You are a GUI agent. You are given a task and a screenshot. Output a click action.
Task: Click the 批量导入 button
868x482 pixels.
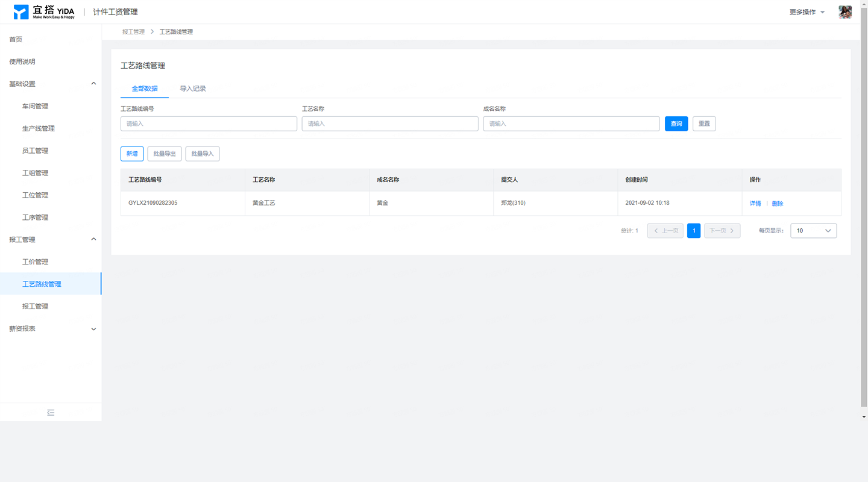[x=203, y=154]
